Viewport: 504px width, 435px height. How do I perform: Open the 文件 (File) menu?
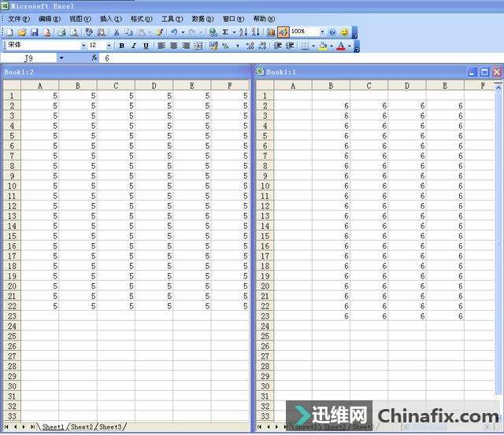click(x=19, y=19)
